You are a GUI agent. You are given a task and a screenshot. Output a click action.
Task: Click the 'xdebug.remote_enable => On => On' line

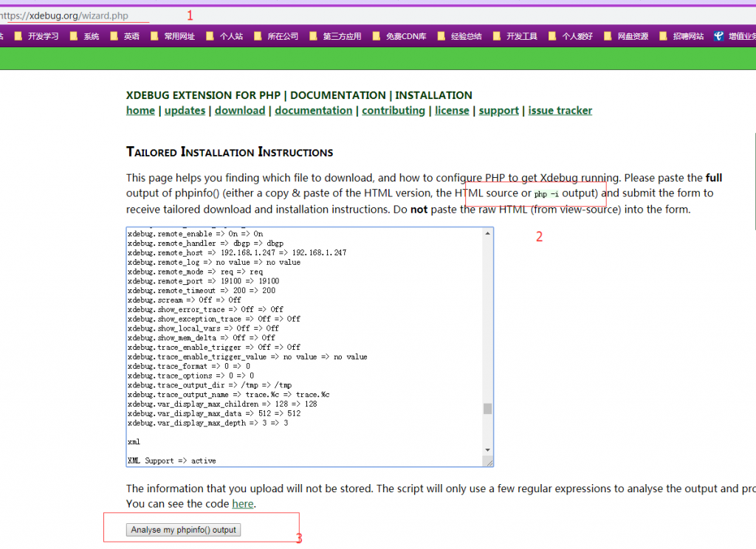[195, 234]
